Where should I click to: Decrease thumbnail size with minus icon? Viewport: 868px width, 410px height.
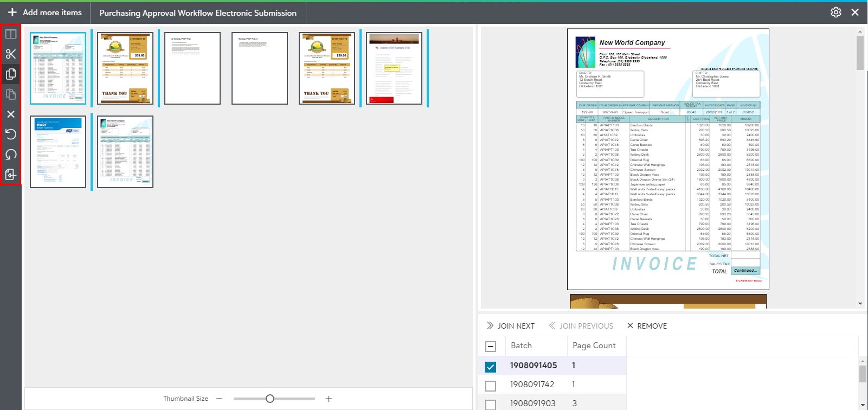click(220, 399)
